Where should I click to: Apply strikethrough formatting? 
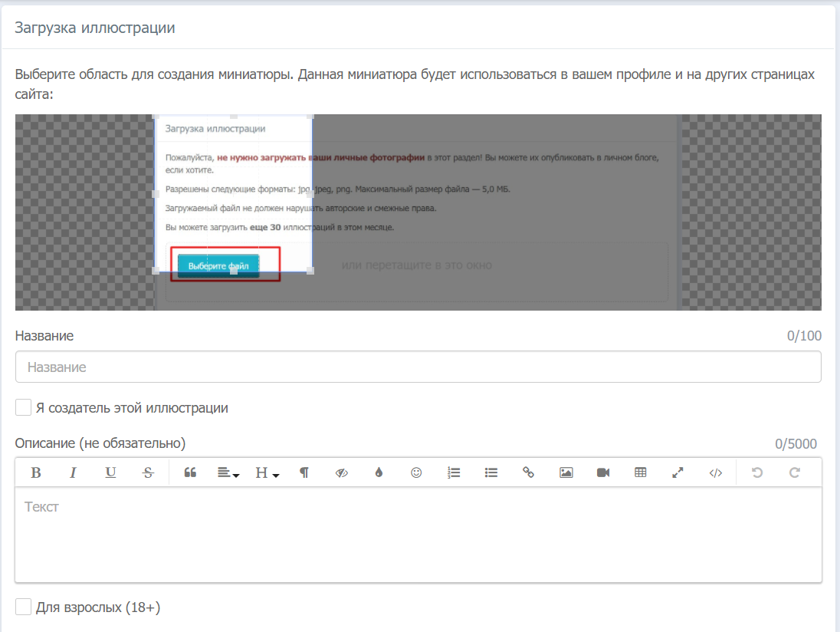(x=148, y=472)
